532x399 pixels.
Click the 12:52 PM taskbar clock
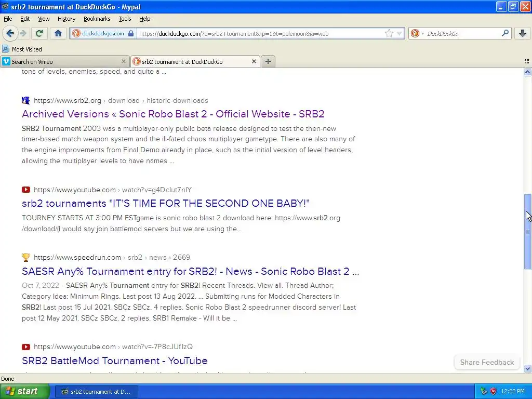(x=513, y=392)
